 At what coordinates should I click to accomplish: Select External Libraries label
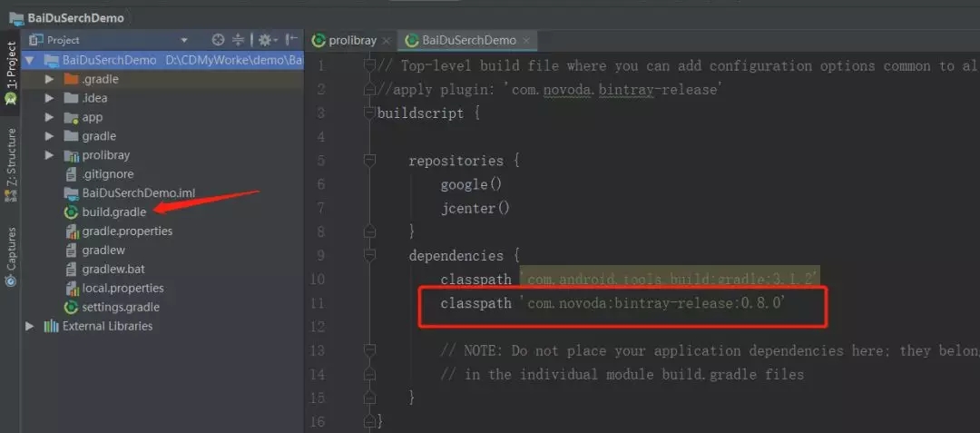[x=107, y=326]
